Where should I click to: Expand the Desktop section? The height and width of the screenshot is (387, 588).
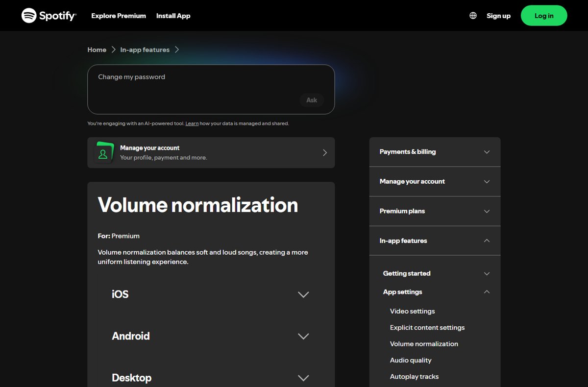click(x=211, y=378)
